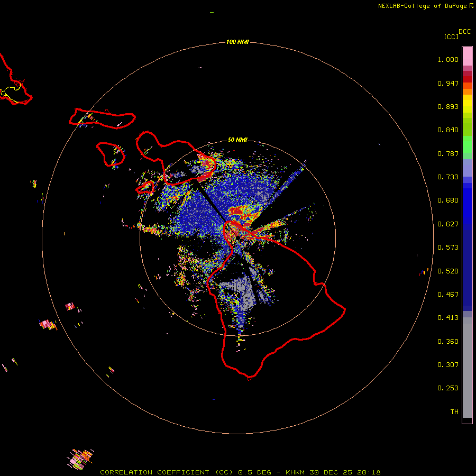
Task: Click the 0.520 color scale value
Action: tap(448, 271)
